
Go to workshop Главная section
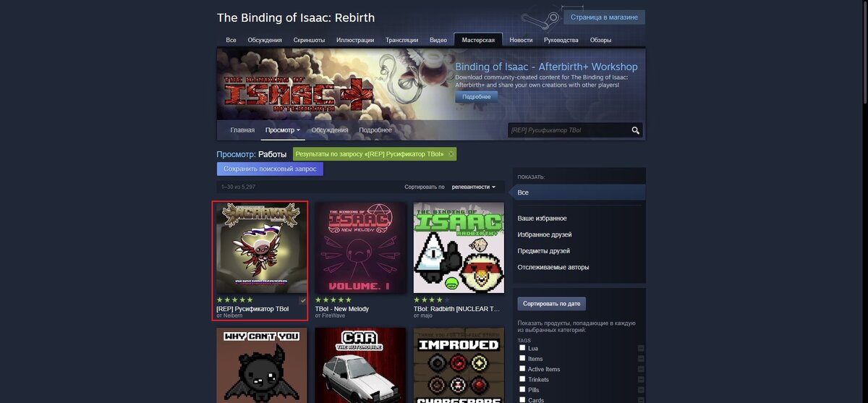242,130
